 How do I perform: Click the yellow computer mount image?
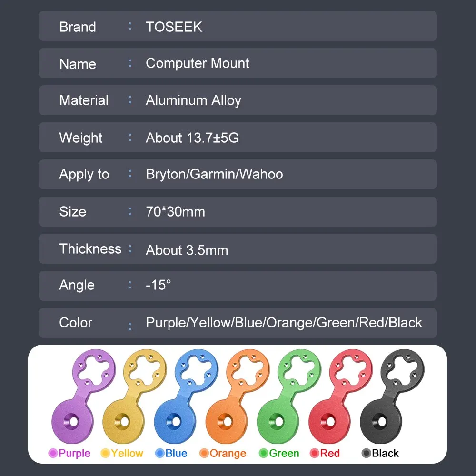click(135, 396)
